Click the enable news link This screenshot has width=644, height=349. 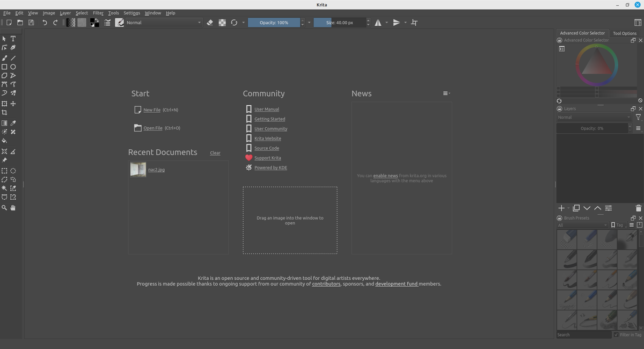[385, 176]
